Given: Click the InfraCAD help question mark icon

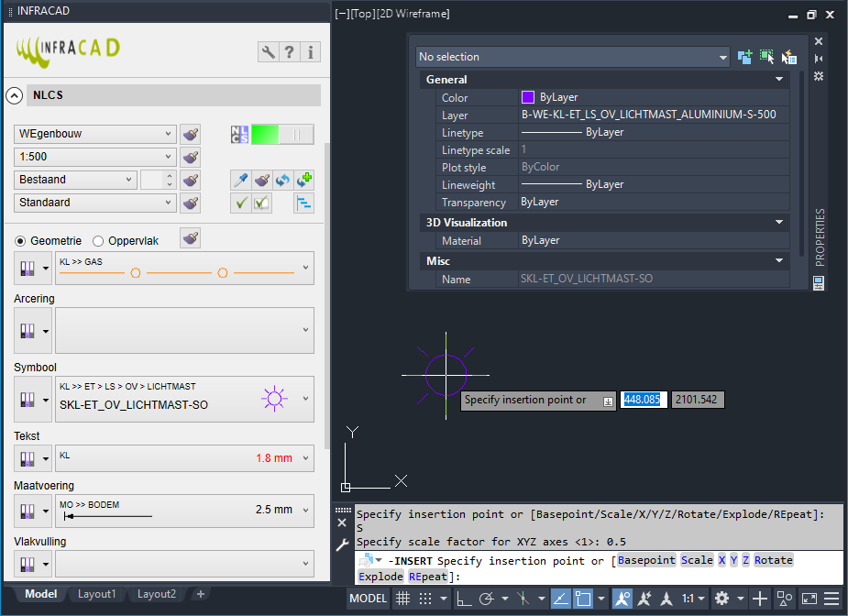Looking at the screenshot, I should (x=290, y=52).
